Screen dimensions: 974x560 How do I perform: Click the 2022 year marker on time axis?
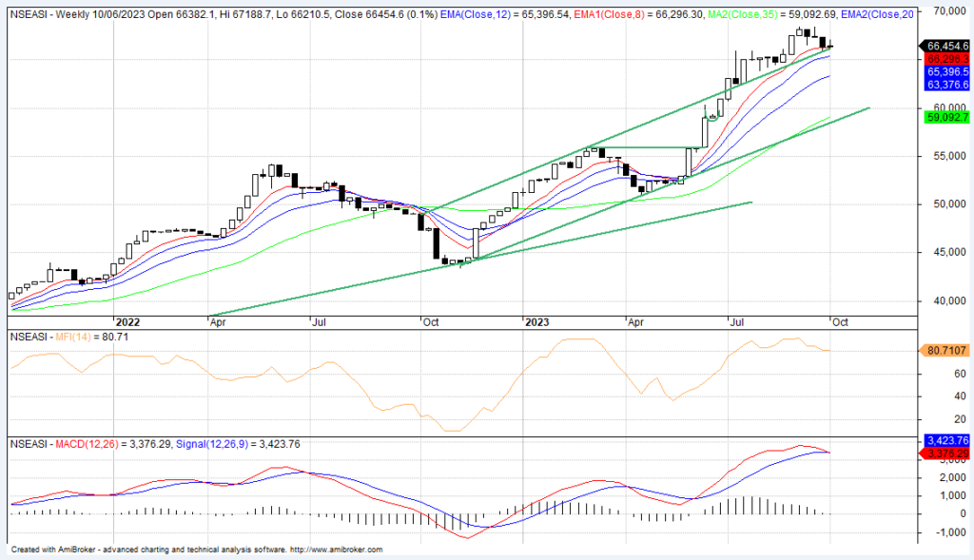(x=127, y=321)
